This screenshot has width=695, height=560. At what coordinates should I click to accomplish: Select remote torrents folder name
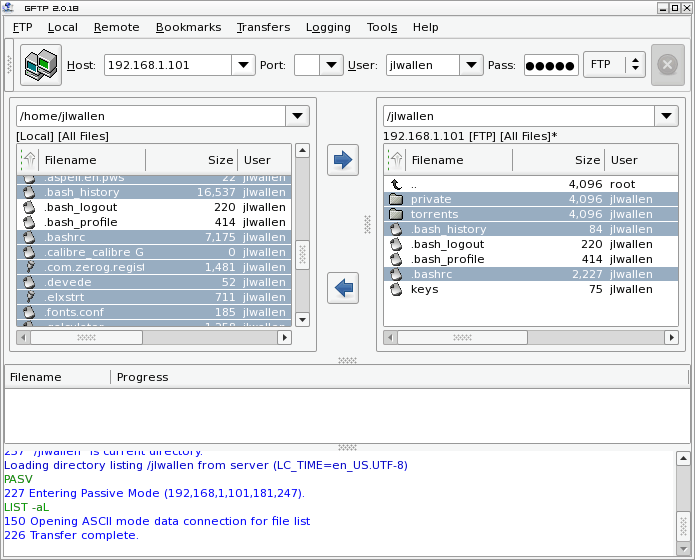(x=434, y=214)
